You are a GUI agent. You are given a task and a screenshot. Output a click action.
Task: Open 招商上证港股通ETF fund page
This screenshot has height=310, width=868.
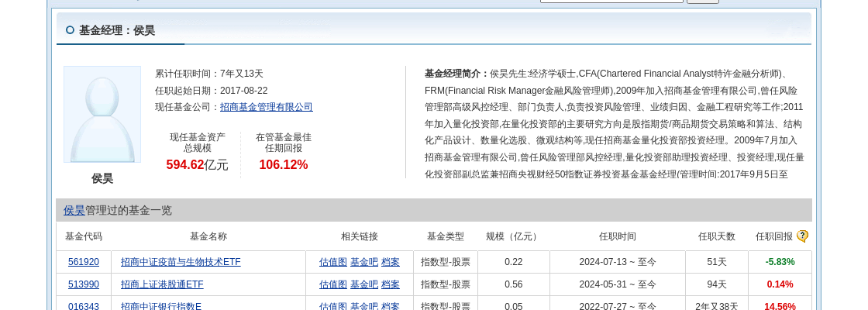162,284
